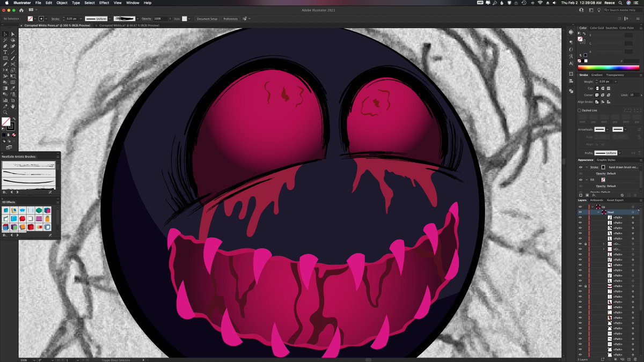Select the Selection tool (black arrow)
This screenshot has width=644, height=362.
tap(5, 34)
